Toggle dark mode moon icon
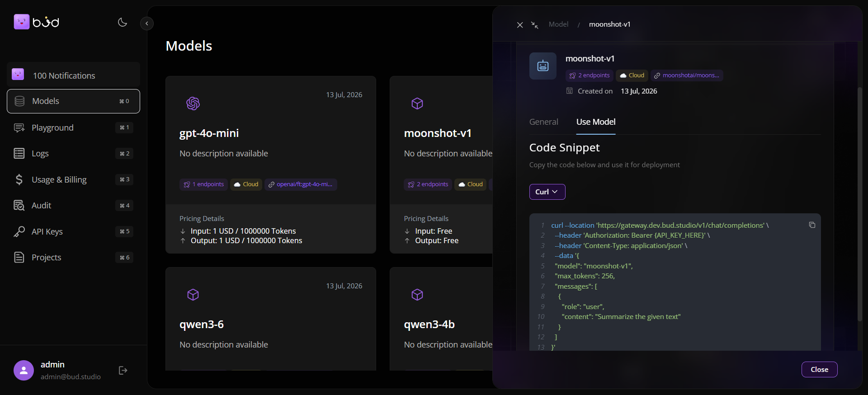Image resolution: width=868 pixels, height=395 pixels. [x=123, y=22]
